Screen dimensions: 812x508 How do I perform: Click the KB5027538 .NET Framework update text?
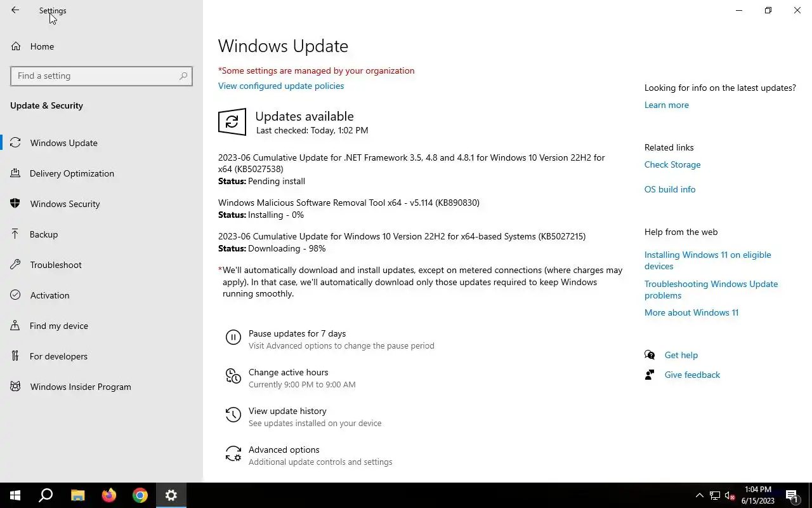click(x=411, y=163)
